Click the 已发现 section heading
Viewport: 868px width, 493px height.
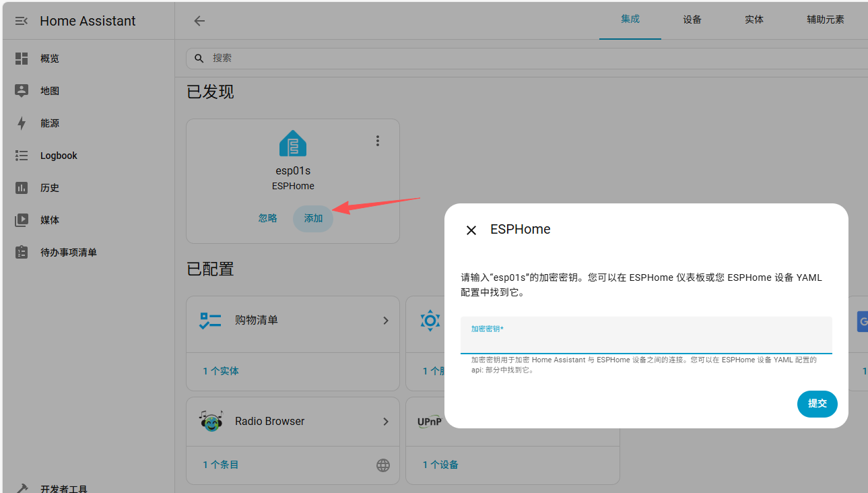[x=210, y=92]
